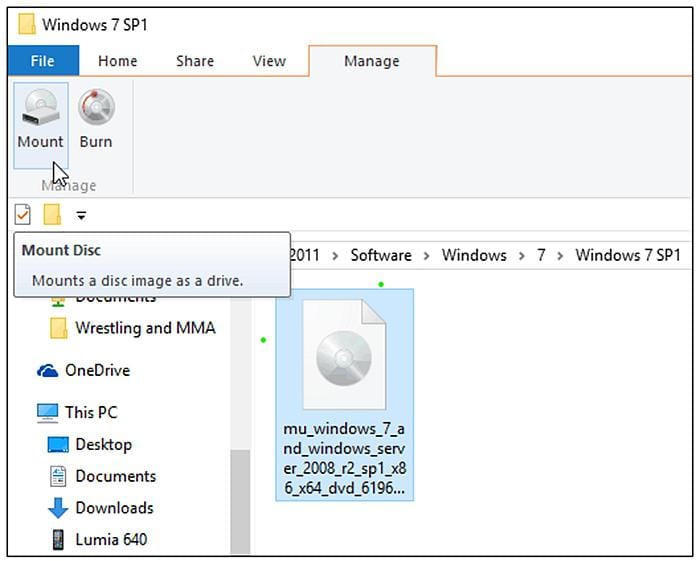Click the Wrestling and MMA folder icon

coord(58,328)
